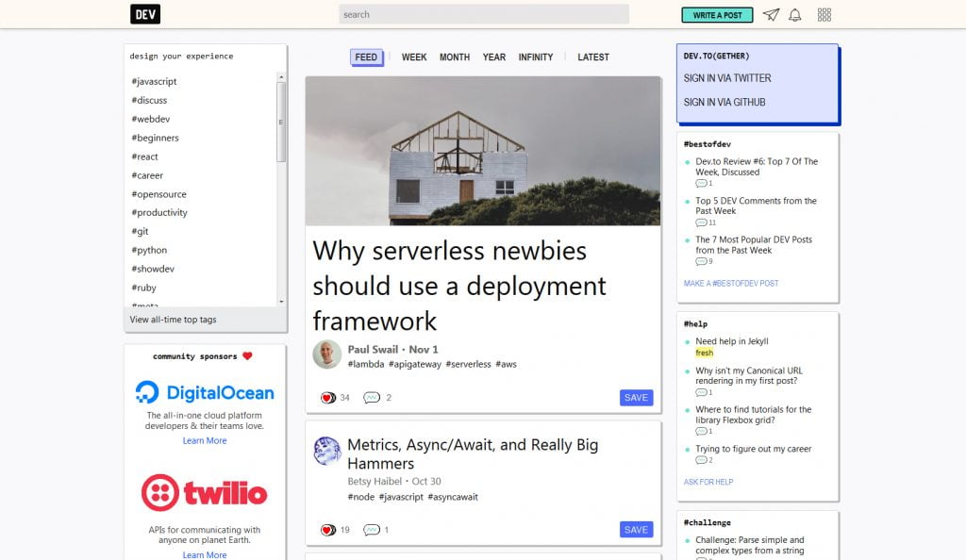Open comment bubble on Metrics, Async/Await post
Screen dimensions: 966x560
(x=372, y=530)
